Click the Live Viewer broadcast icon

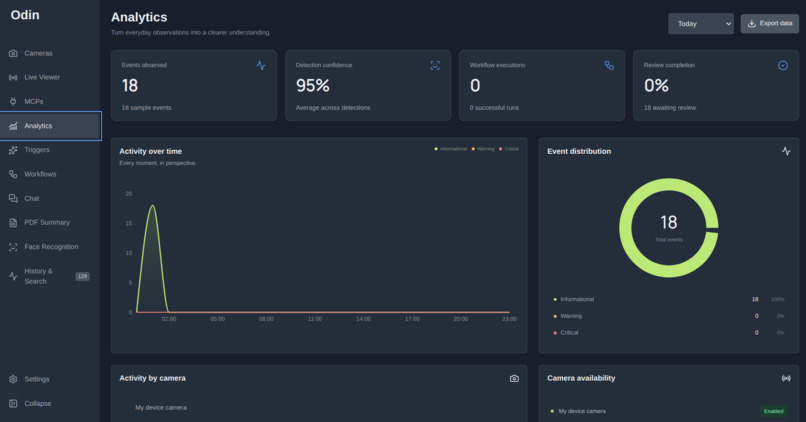coord(13,78)
